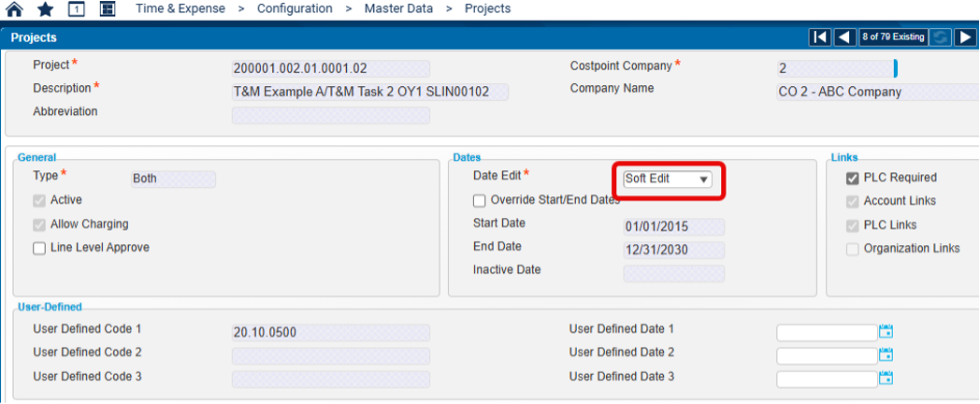
Task: Click the refresh records icon
Action: (x=940, y=37)
